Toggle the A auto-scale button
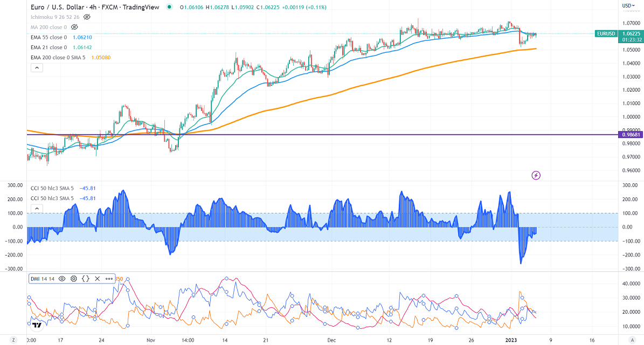Screen dimensions: 644x345 [633, 340]
